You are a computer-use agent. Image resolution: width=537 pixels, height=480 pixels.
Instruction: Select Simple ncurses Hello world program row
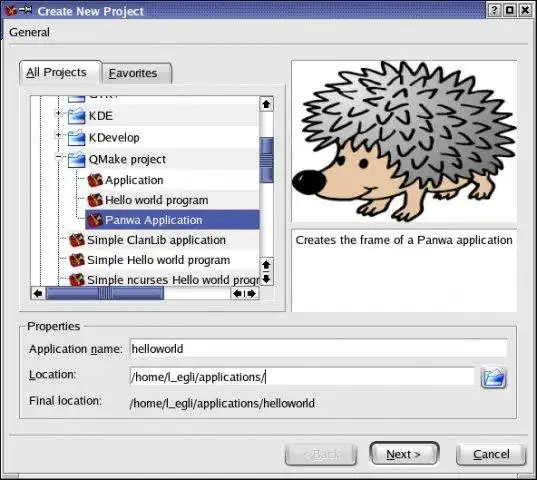(173, 280)
